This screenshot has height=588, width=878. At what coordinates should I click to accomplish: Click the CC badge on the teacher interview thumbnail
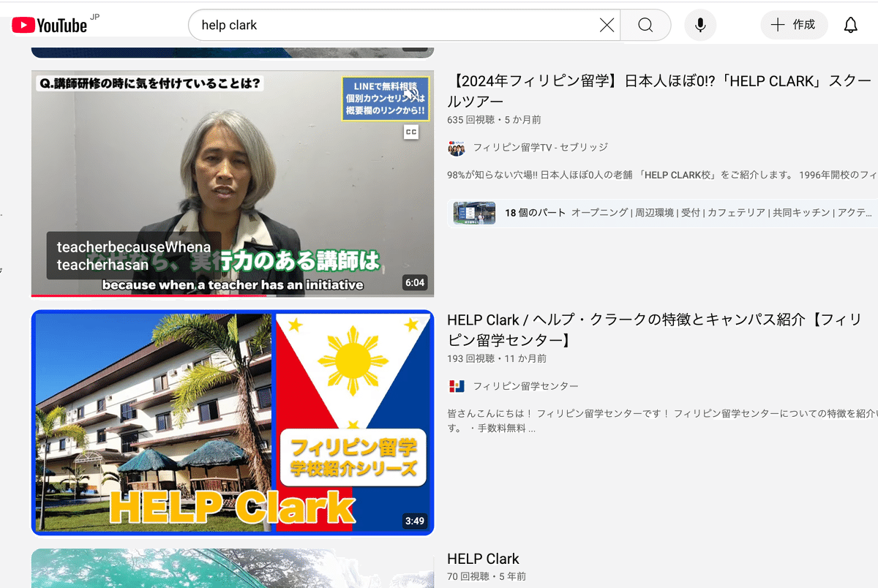point(411,132)
